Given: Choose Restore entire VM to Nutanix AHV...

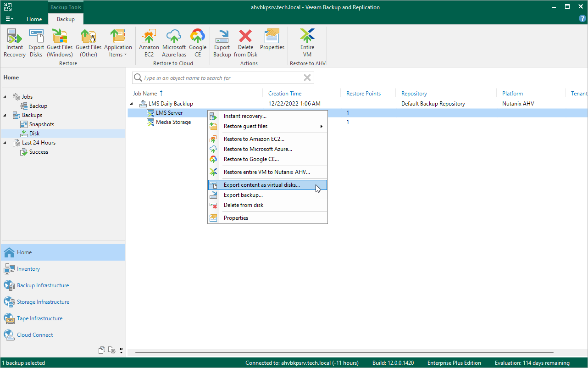Looking at the screenshot, I should tap(268, 172).
